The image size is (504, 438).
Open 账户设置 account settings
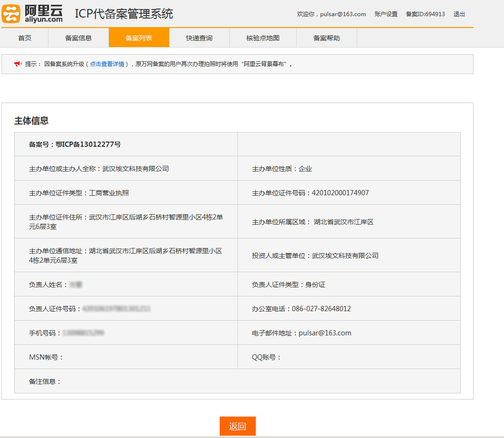386,14
